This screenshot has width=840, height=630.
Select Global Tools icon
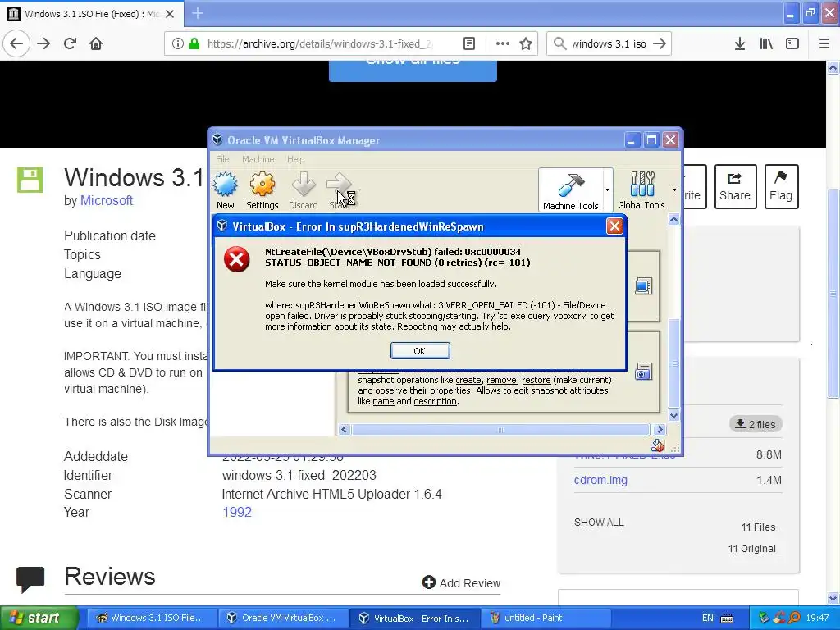[x=641, y=190]
